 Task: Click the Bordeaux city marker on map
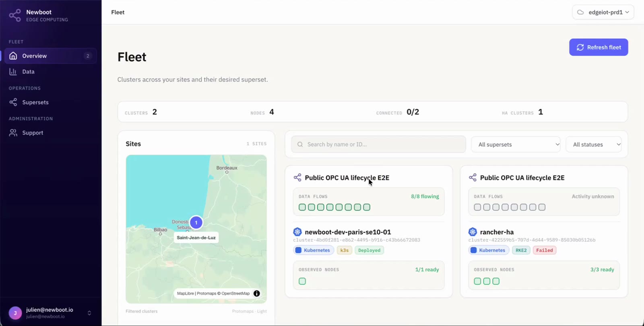pos(227,172)
